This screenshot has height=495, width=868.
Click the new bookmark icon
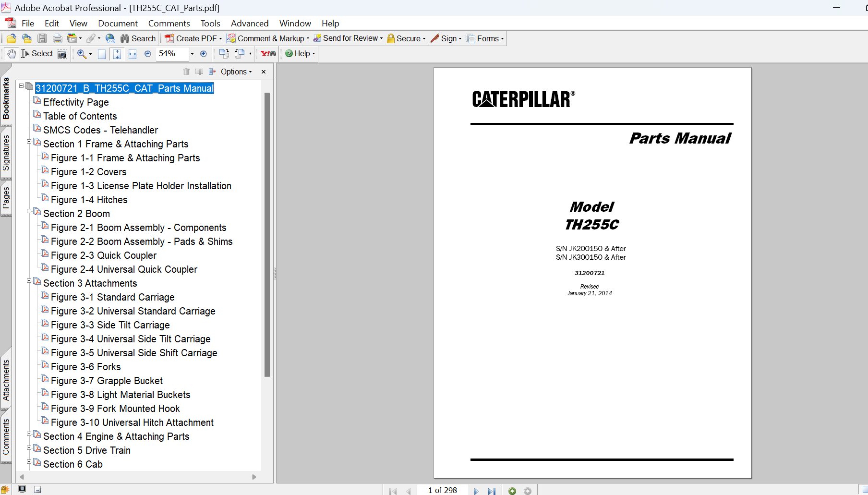[x=199, y=72]
